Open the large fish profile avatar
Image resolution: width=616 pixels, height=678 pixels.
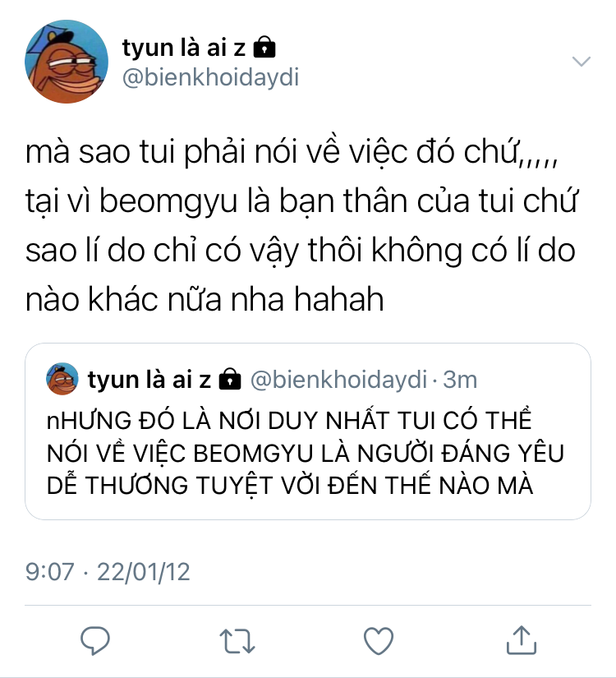tap(67, 62)
